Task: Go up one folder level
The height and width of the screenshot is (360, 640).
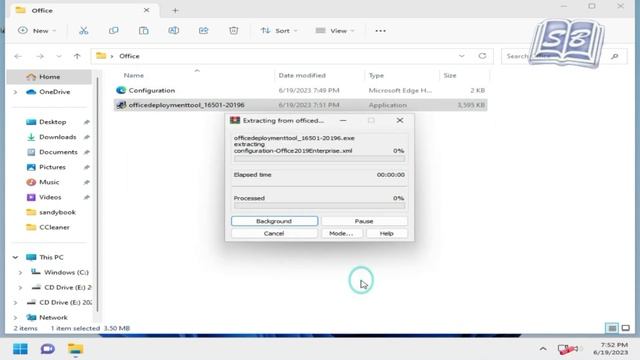Action: pos(77,56)
